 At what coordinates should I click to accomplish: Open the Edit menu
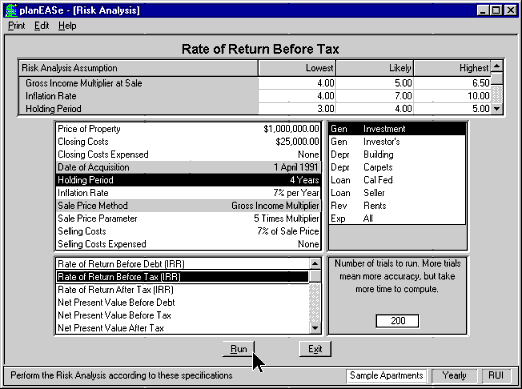[42, 26]
